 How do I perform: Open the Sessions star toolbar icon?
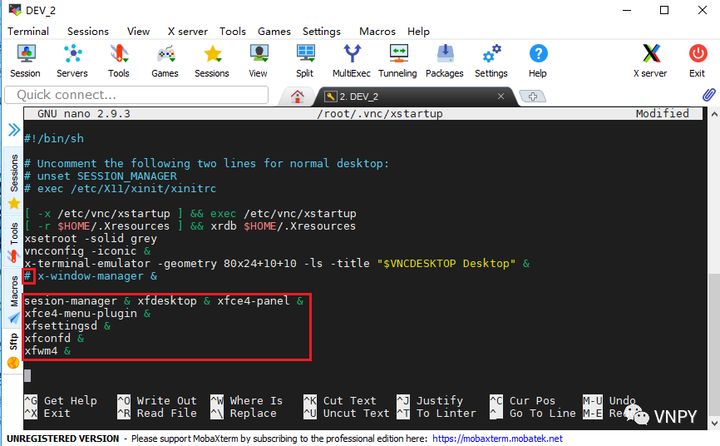[x=212, y=61]
